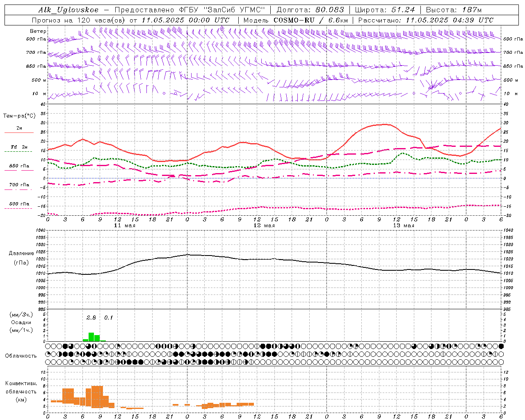Click the 'Давление' pressure panel label
This screenshot has height=420, width=525.
pyautogui.click(x=21, y=253)
